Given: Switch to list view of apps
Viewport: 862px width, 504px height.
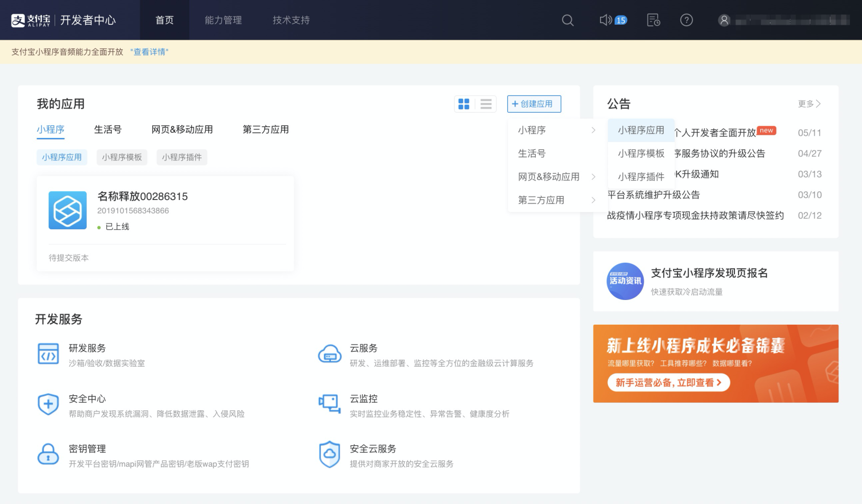Looking at the screenshot, I should (x=486, y=104).
